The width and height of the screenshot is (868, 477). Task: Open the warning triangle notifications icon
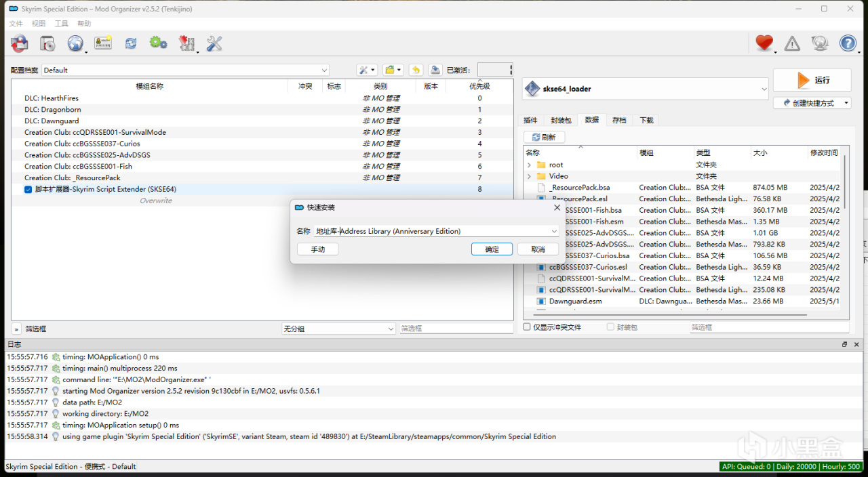coord(792,43)
